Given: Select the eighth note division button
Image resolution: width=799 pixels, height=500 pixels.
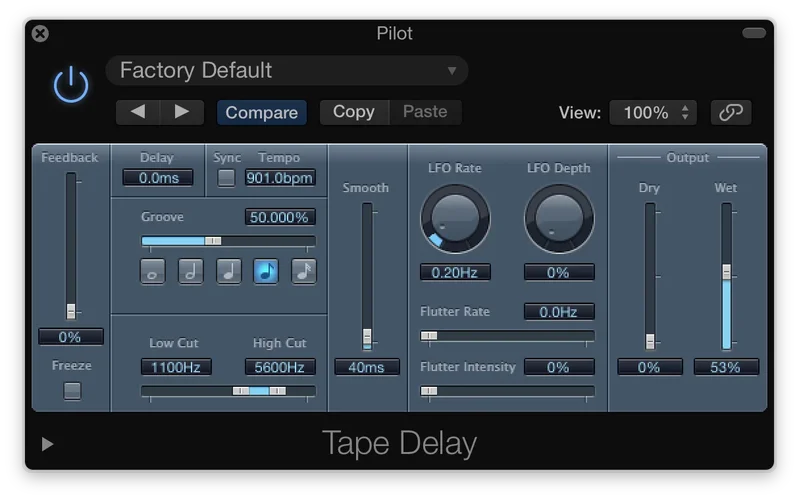Looking at the screenshot, I should (x=266, y=271).
